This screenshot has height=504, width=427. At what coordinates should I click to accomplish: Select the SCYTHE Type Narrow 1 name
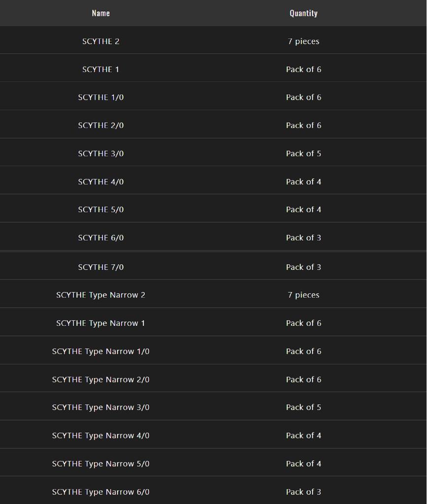coord(100,323)
